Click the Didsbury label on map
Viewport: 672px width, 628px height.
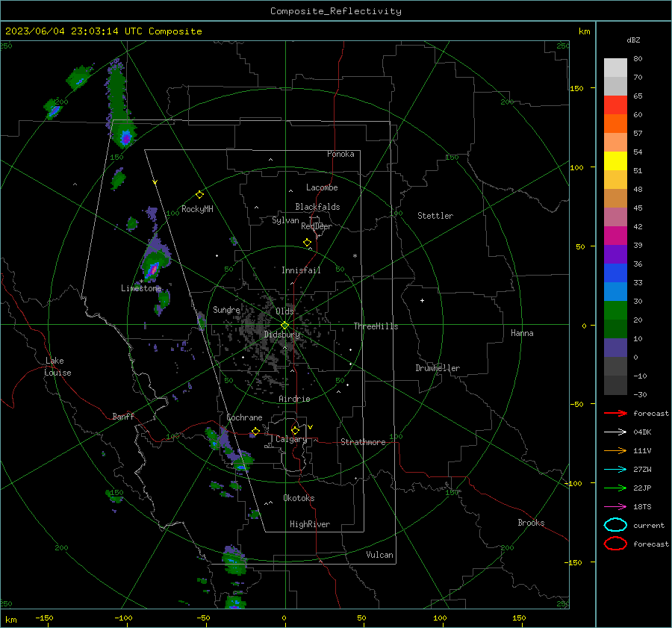281,335
